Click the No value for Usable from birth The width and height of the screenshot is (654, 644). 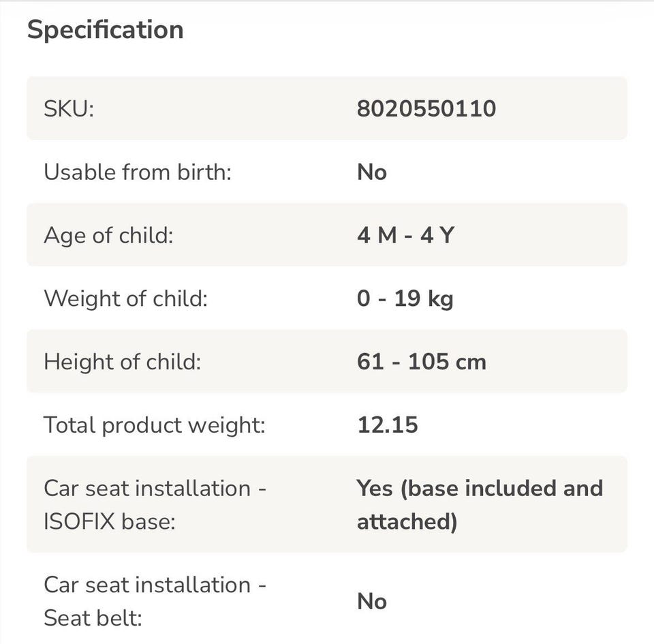tap(371, 172)
